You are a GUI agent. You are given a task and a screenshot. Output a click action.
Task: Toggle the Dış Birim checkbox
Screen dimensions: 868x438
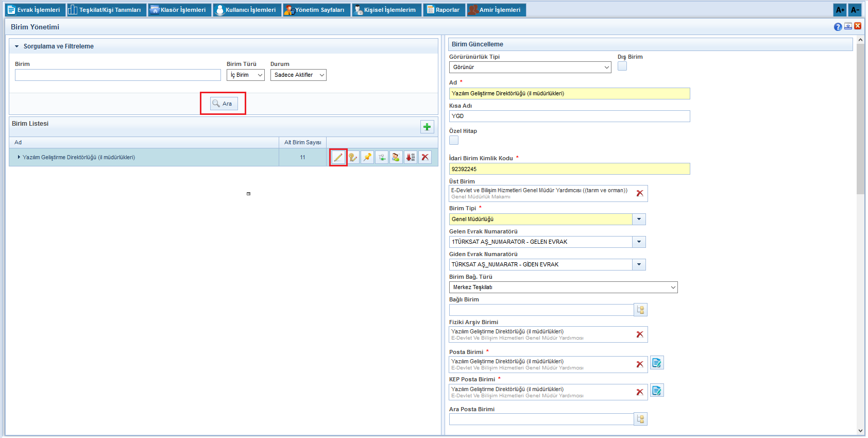tap(622, 66)
